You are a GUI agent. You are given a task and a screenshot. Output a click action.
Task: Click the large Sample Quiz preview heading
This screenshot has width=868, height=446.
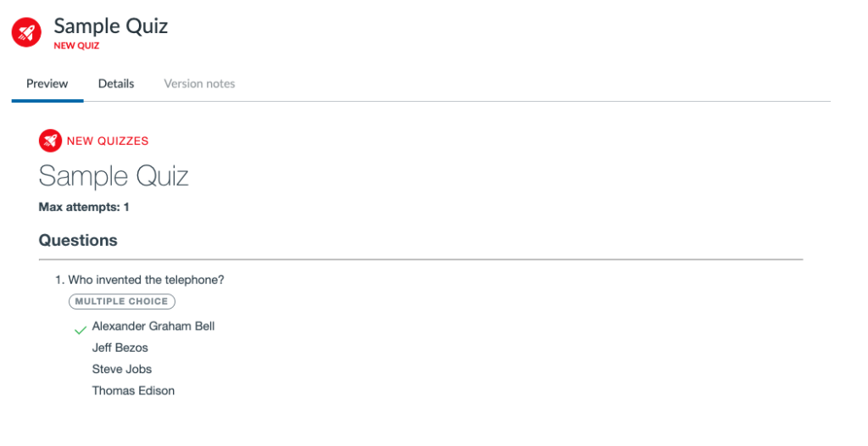(x=114, y=176)
